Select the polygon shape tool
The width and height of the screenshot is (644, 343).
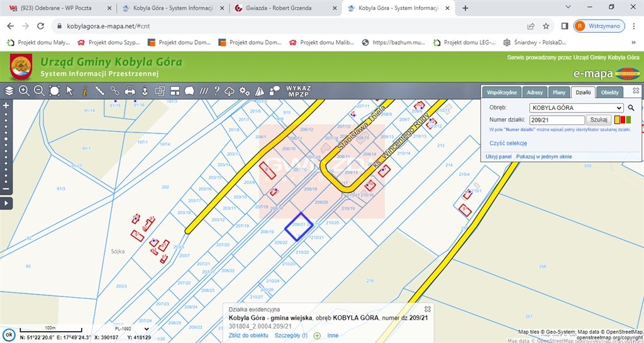189,91
